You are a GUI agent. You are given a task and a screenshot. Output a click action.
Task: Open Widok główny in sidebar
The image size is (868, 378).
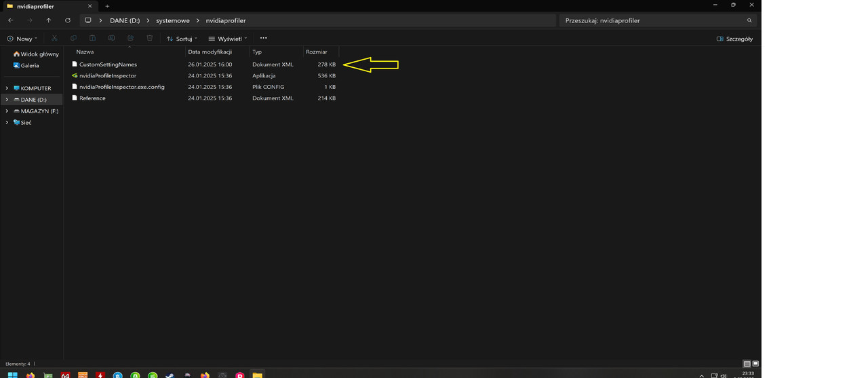click(37, 54)
